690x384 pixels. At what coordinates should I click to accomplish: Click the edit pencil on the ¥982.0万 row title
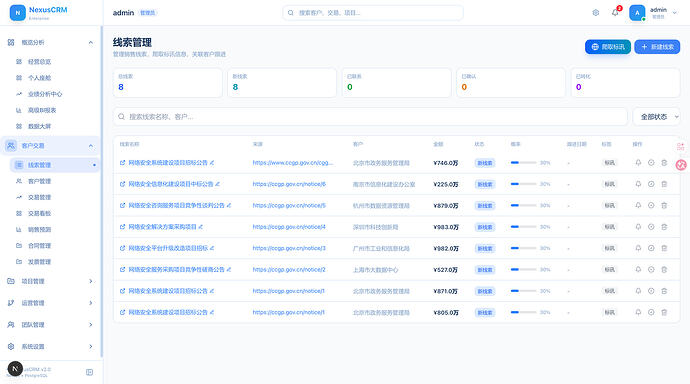212,248
